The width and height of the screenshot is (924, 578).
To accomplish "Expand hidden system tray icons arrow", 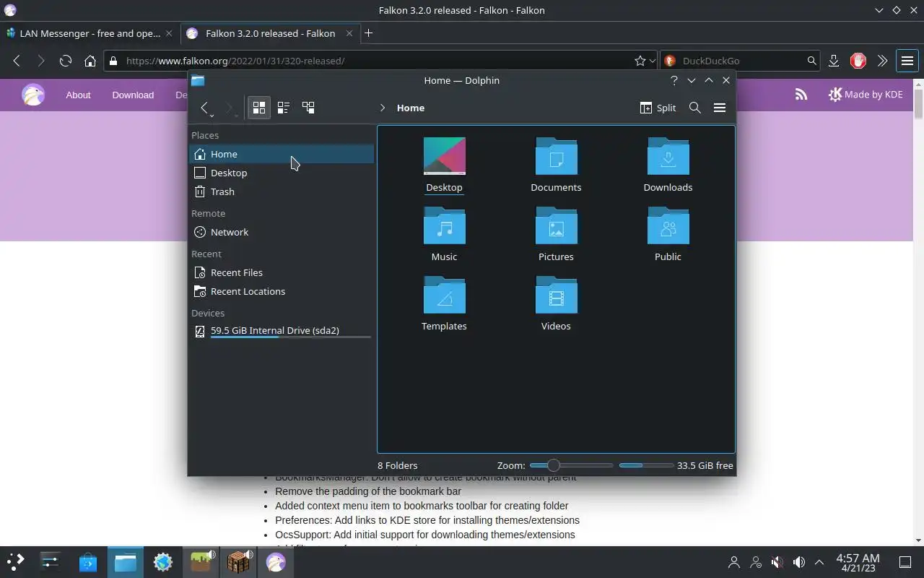I will (819, 562).
